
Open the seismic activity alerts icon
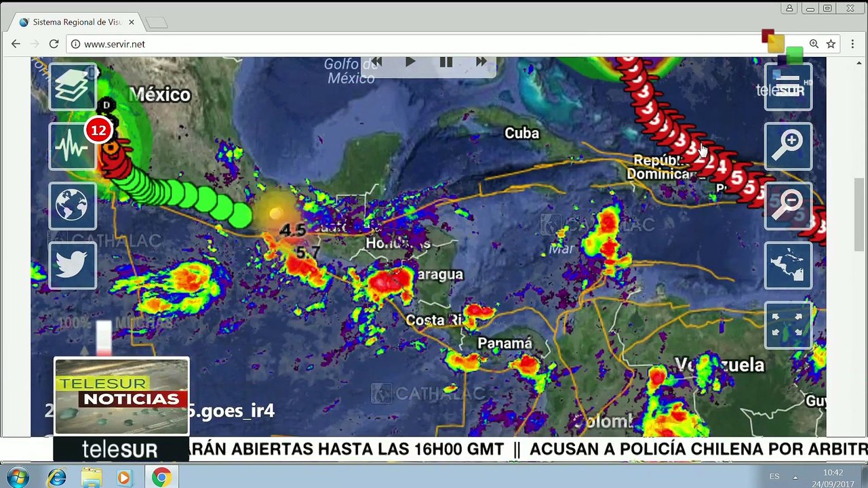click(73, 146)
